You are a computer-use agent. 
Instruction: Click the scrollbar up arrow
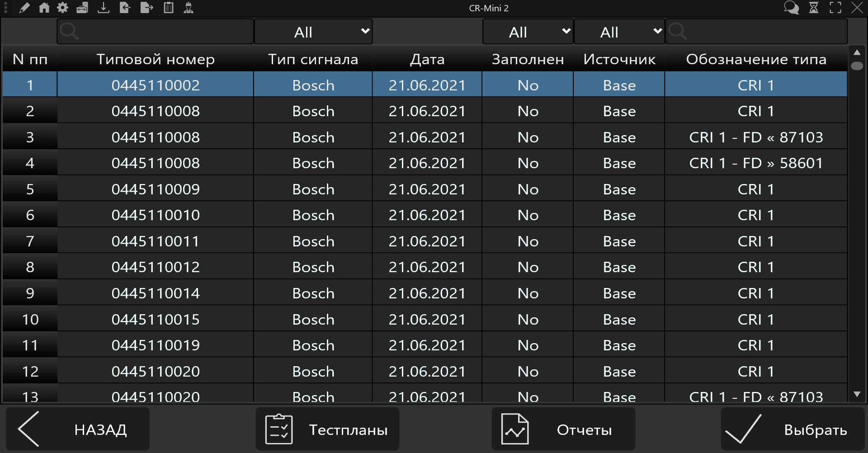tap(857, 52)
